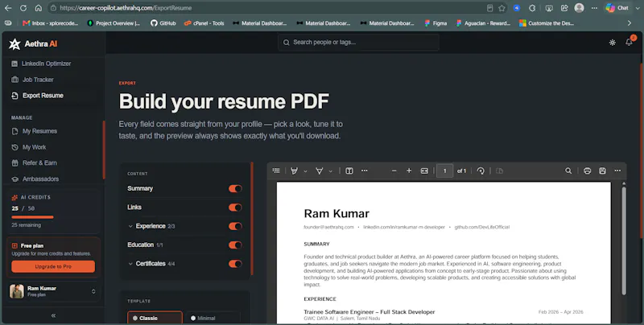
Task: Open Project Overview bookmark
Action: pos(114,23)
